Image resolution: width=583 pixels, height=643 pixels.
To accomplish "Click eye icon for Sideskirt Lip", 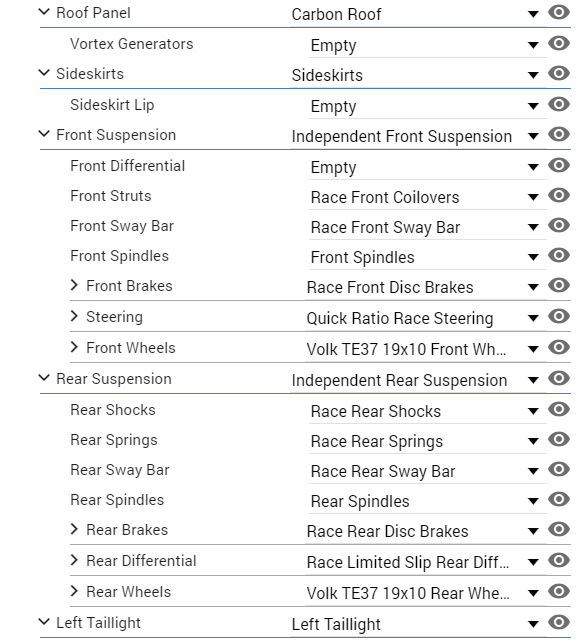I will 559,104.
